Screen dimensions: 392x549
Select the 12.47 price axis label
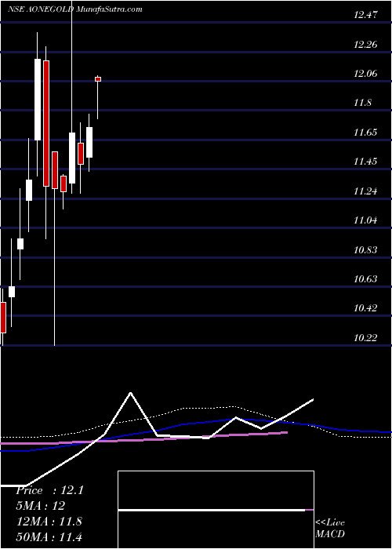366,15
